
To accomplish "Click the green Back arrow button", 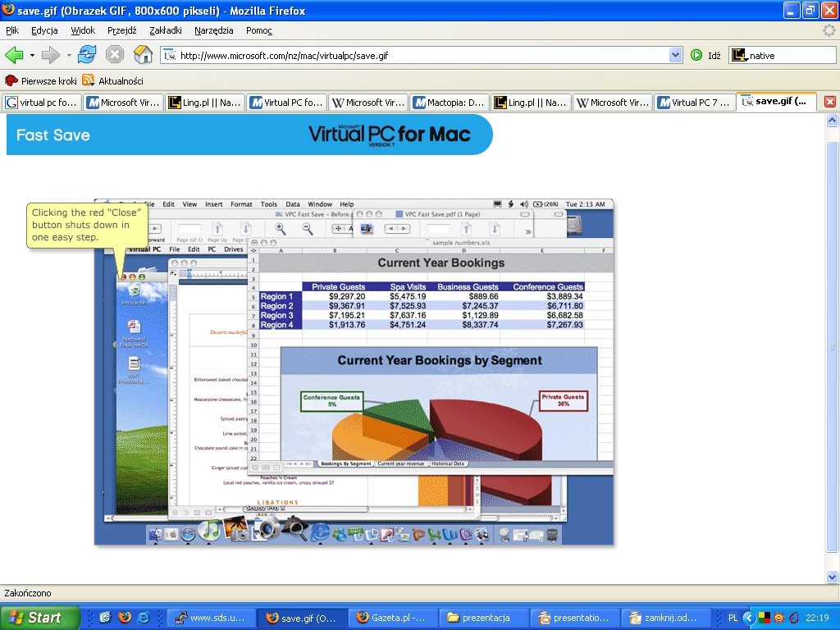I will [15, 55].
